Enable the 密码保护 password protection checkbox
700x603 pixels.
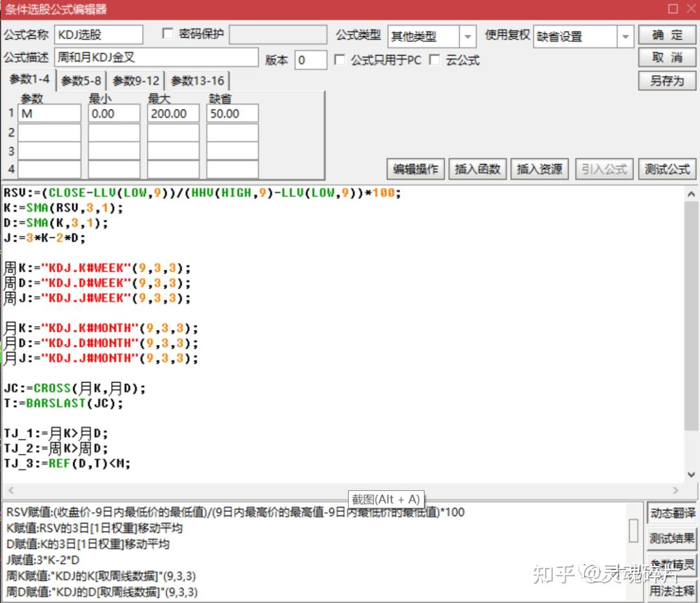(168, 34)
